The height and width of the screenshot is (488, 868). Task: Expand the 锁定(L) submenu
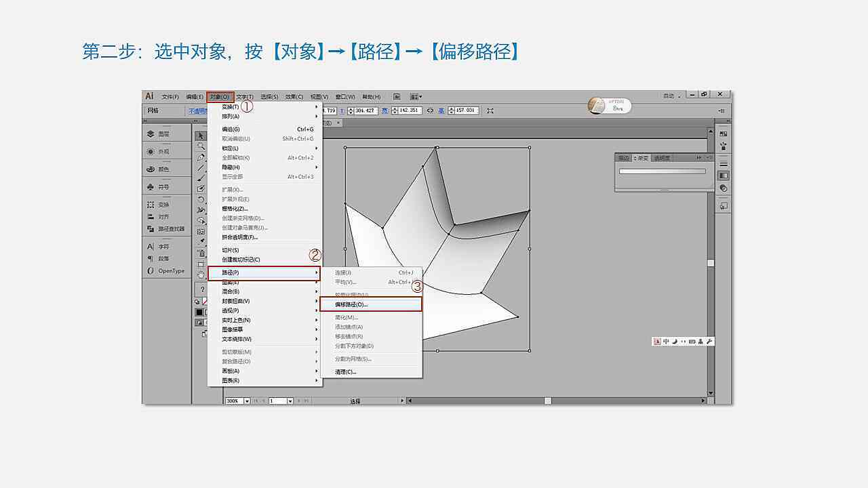264,148
